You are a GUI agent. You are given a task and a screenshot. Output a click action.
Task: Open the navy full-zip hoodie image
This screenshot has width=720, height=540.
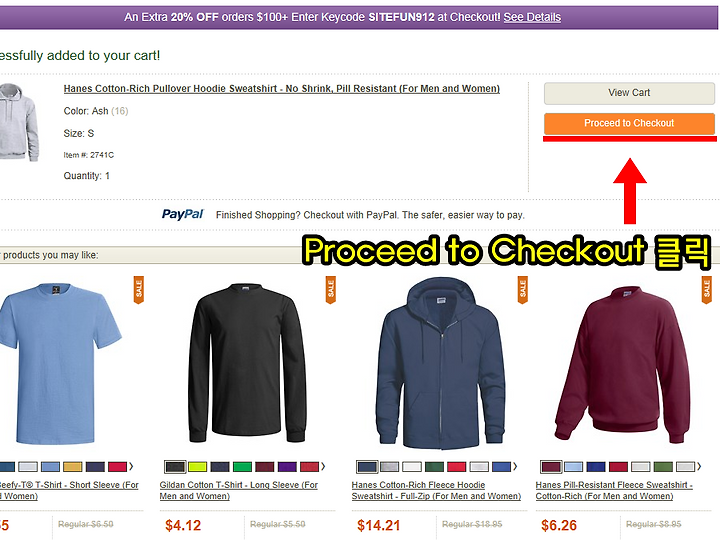[x=440, y=363]
